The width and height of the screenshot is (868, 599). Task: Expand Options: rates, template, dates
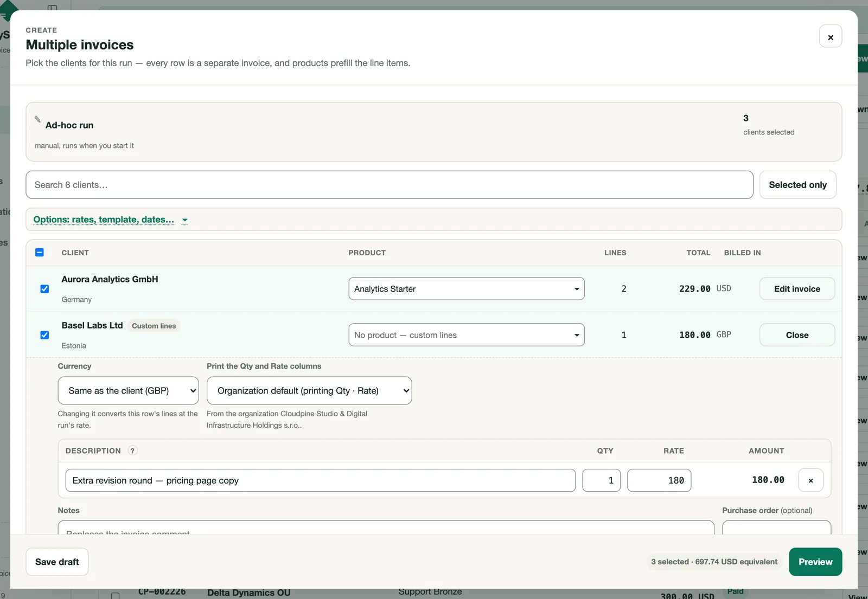(110, 220)
